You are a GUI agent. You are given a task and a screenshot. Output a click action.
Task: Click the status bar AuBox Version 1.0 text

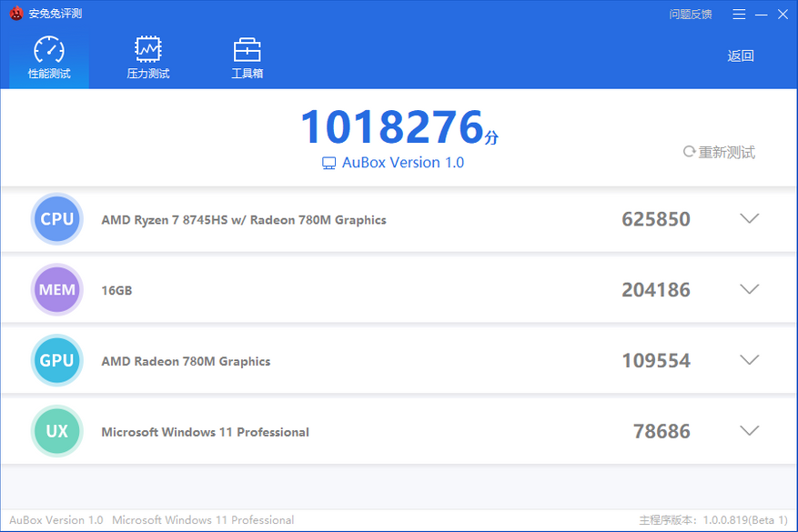pos(56,520)
